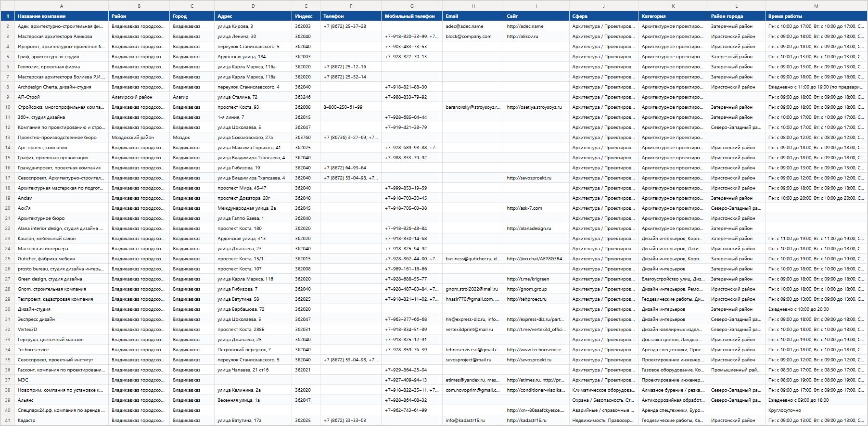Click the 'Время работы' header cell
Screen dimensions: 868x434
(x=816, y=16)
